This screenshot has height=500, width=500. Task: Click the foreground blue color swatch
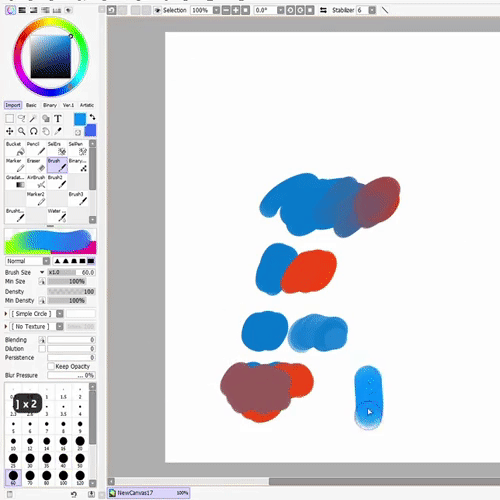click(x=80, y=119)
